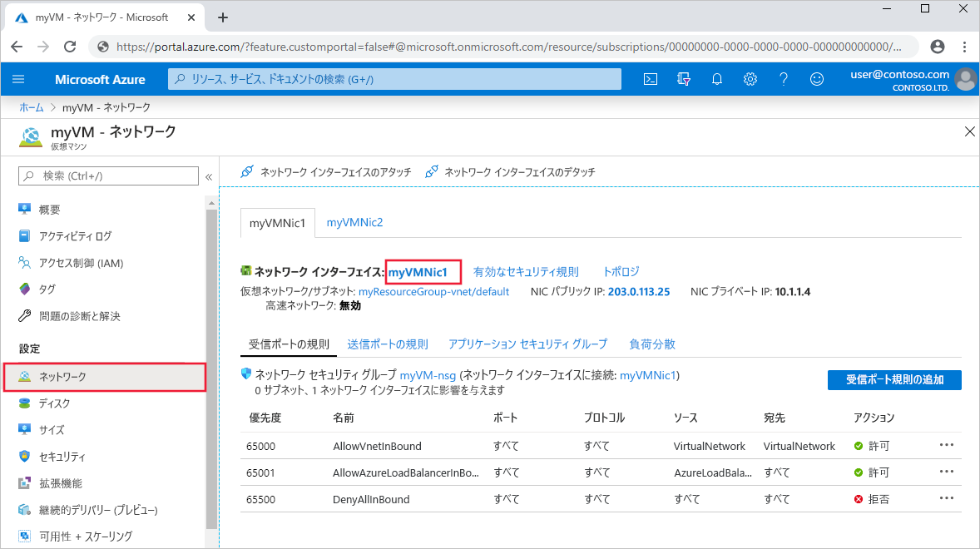Click the 優先度 column header
Viewport: 980px width, 549px height.
tap(265, 418)
